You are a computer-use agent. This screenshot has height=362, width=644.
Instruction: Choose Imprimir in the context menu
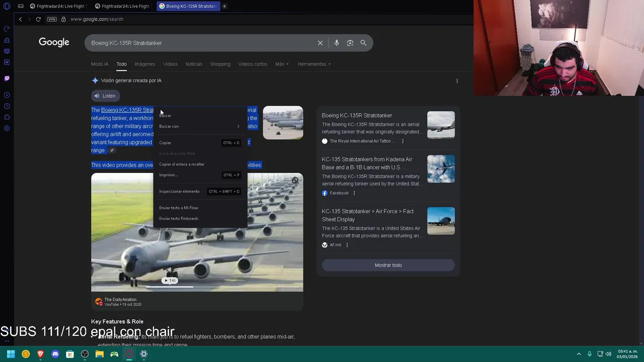(200, 175)
